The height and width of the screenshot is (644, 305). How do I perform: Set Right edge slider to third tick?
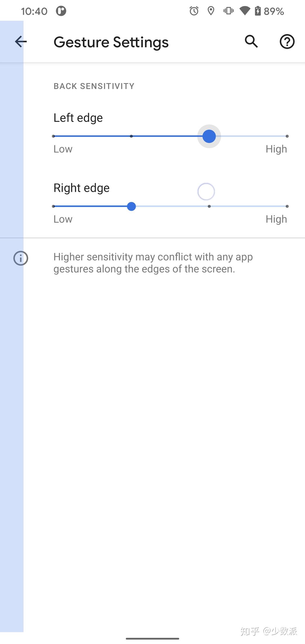coord(209,206)
